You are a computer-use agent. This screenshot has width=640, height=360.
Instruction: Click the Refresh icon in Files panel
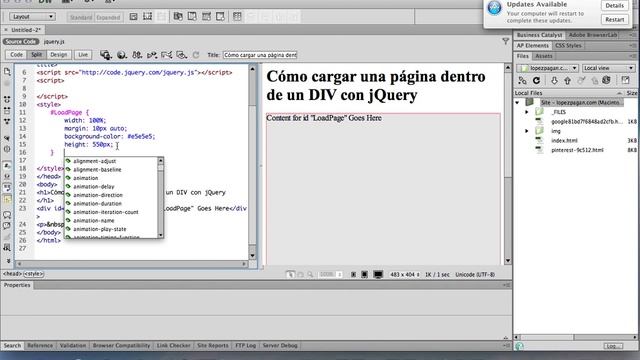pos(536,80)
